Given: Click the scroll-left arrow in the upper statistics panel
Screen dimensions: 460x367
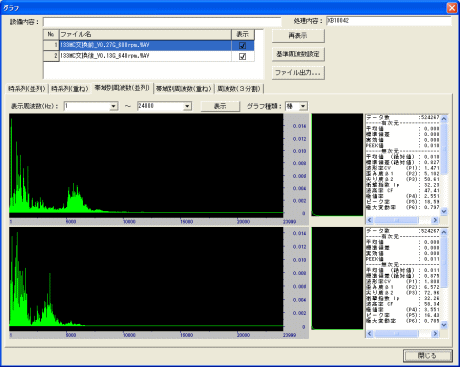Looking at the screenshot, I should [369, 220].
